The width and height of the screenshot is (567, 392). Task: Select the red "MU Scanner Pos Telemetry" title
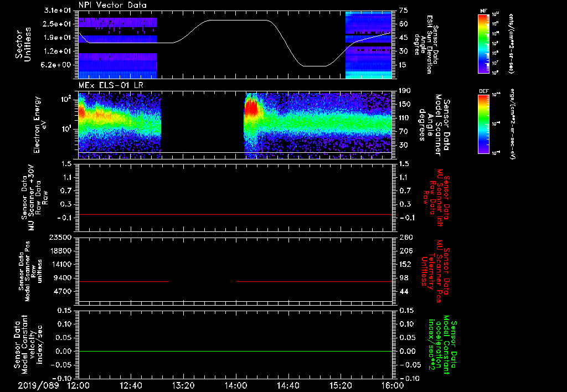pos(435,271)
